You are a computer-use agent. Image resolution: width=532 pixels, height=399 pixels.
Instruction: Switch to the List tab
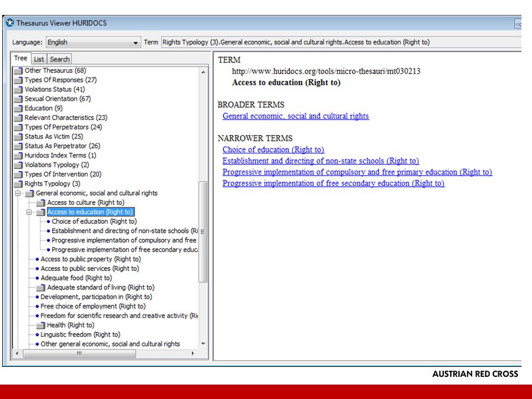[39, 59]
